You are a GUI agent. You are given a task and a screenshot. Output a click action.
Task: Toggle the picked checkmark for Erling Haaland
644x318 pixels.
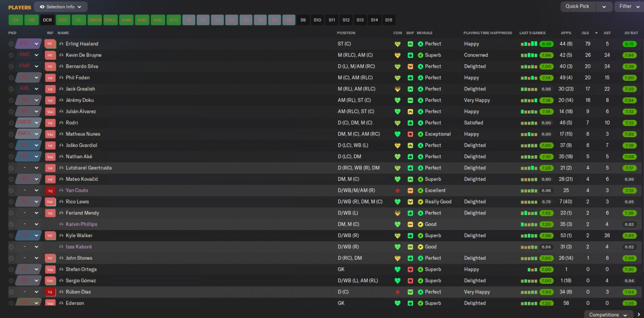click(12, 44)
